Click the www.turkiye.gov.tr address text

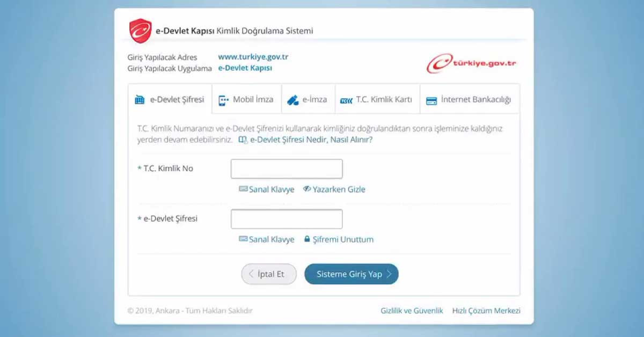[253, 57]
